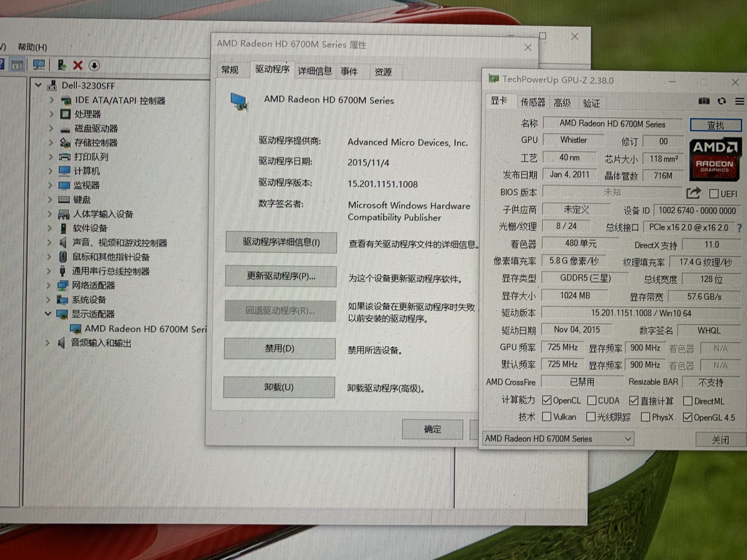Viewport: 747px width, 560px height.
Task: Switch to 资源 tab in properties
Action: pyautogui.click(x=383, y=72)
